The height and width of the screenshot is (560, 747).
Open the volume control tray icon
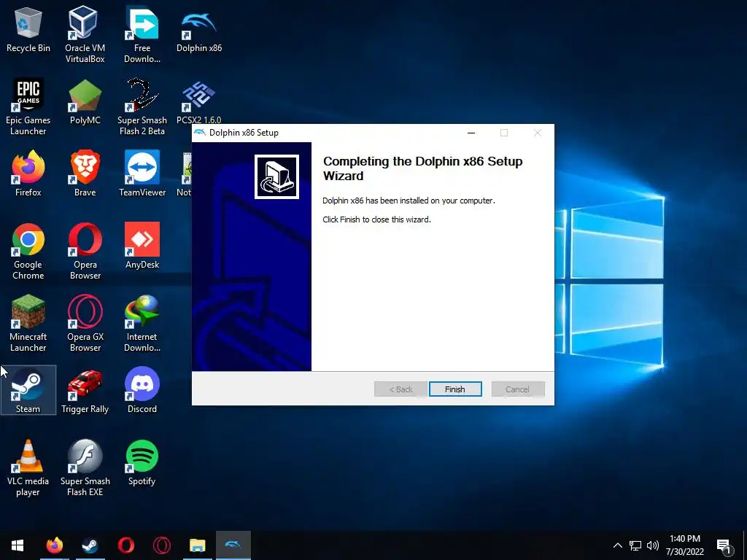(x=653, y=545)
